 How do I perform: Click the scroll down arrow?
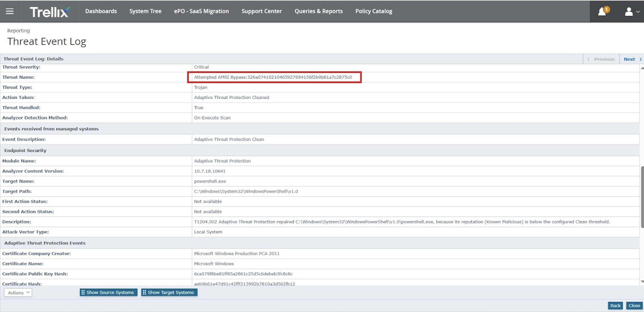642,282
